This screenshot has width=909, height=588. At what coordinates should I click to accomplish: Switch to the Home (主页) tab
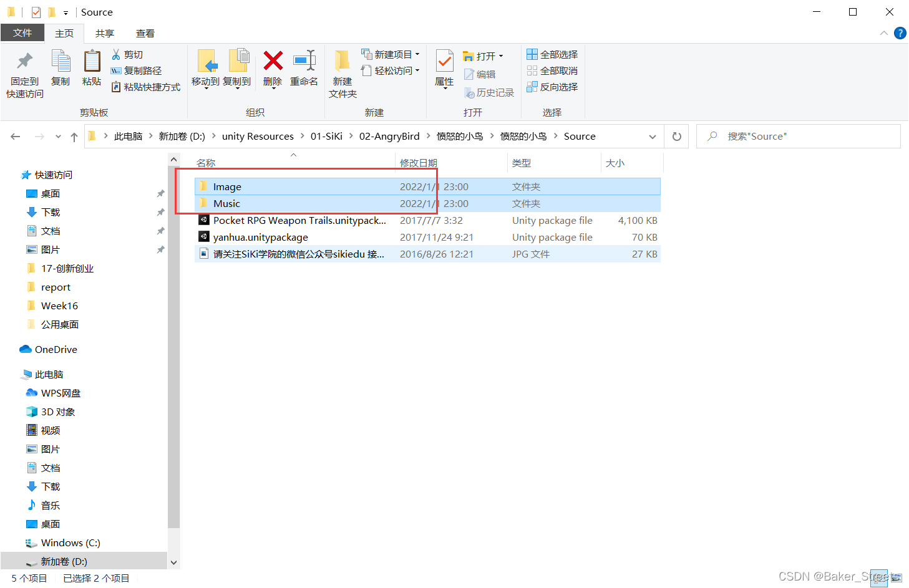(64, 34)
